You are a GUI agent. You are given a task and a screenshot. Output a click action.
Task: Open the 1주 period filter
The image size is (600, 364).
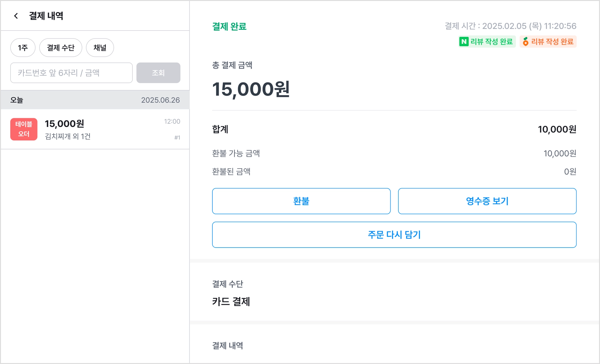point(23,48)
